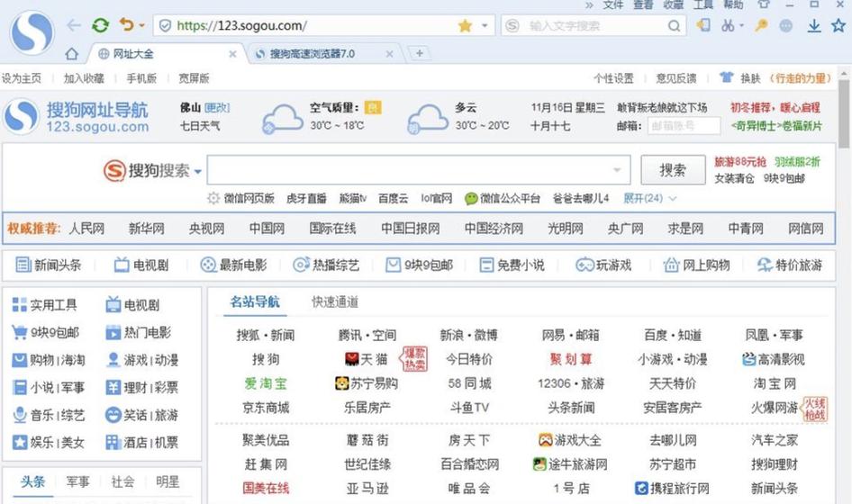Image resolution: width=852 pixels, height=504 pixels.
Task: Open the scissors screenshot tool
Action: (x=728, y=25)
